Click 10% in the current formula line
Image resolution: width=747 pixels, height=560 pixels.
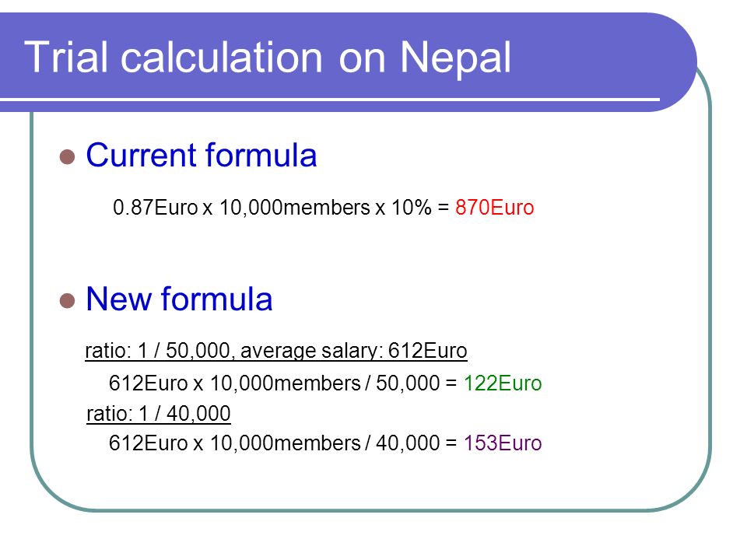(411, 208)
